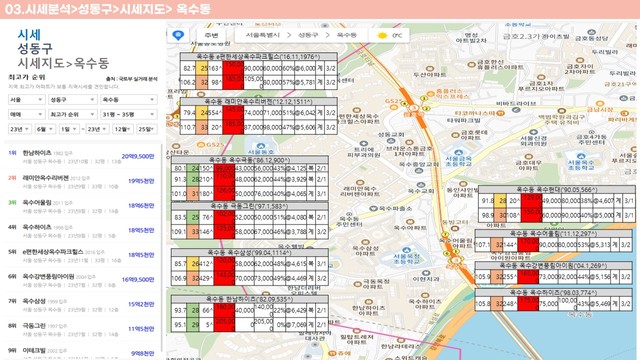Image resolution: width=640 pixels, height=360 pixels.
Task: Open 1위 한남하이츠 ranking entry
Action: tap(81, 157)
